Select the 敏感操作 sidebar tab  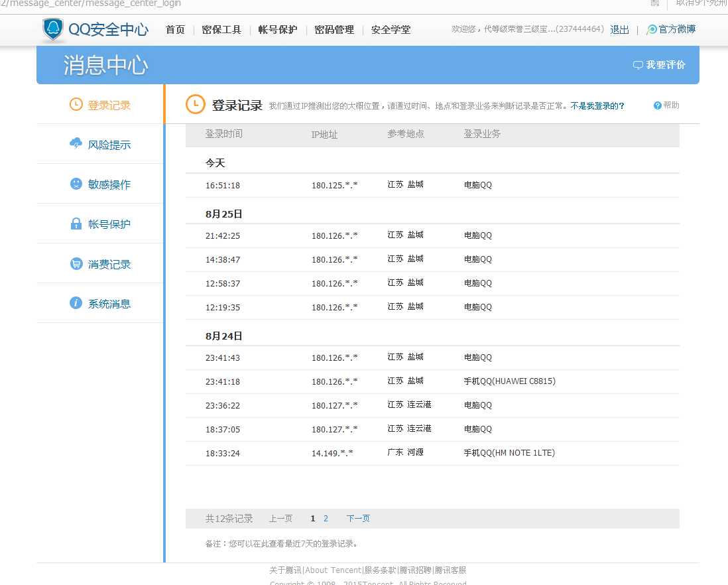(x=100, y=184)
